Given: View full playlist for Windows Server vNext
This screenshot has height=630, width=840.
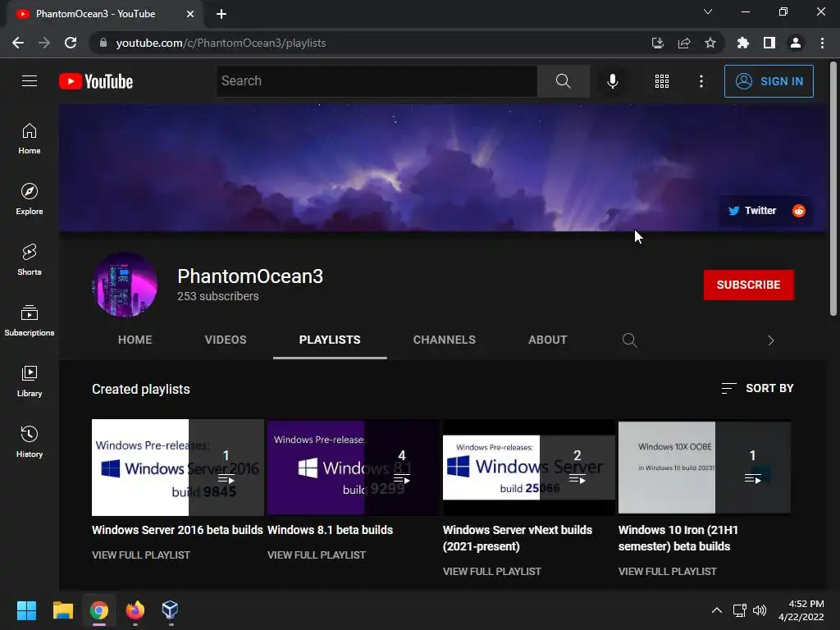Looking at the screenshot, I should pos(492,572).
